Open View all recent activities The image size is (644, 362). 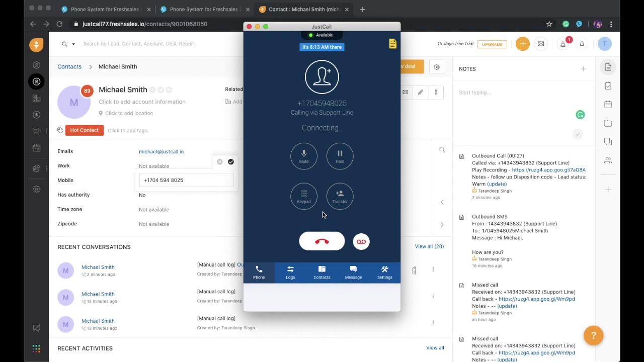coord(435,348)
